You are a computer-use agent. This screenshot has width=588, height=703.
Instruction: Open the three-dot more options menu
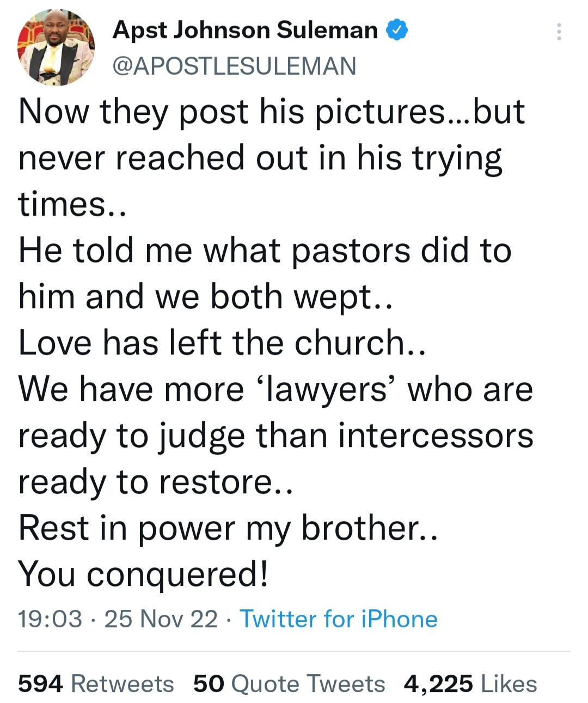pyautogui.click(x=559, y=32)
